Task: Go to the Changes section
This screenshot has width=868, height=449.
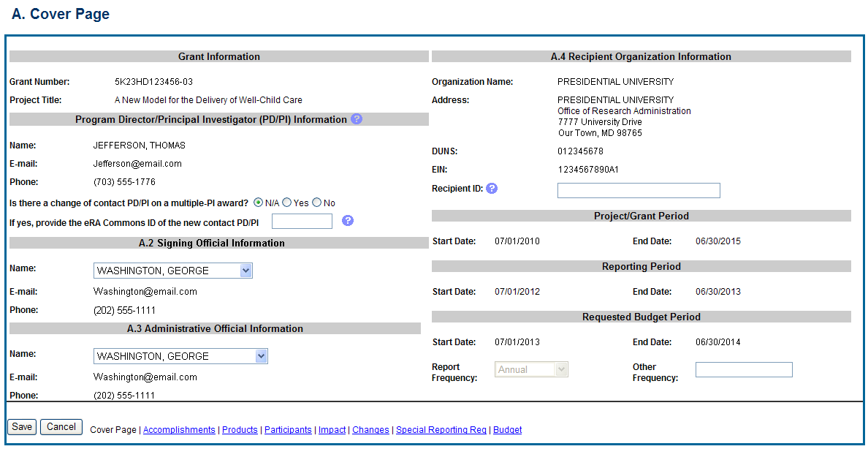Action: pos(370,430)
